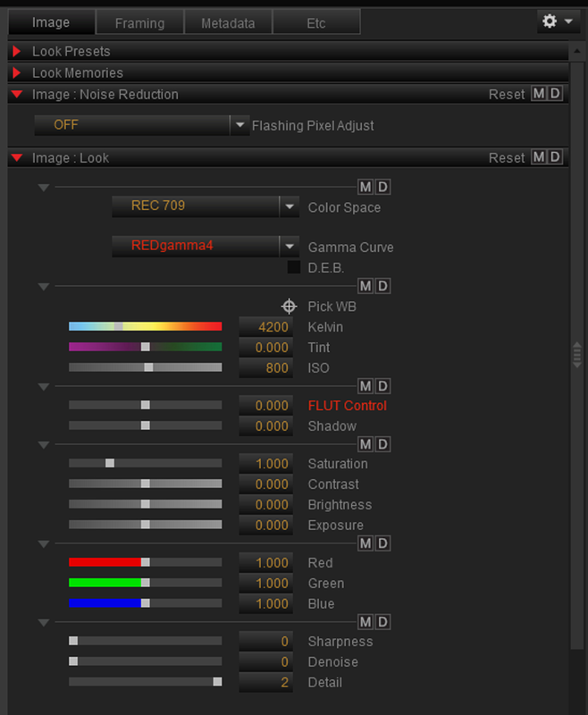Reset the Noise Reduction settings

click(x=507, y=95)
